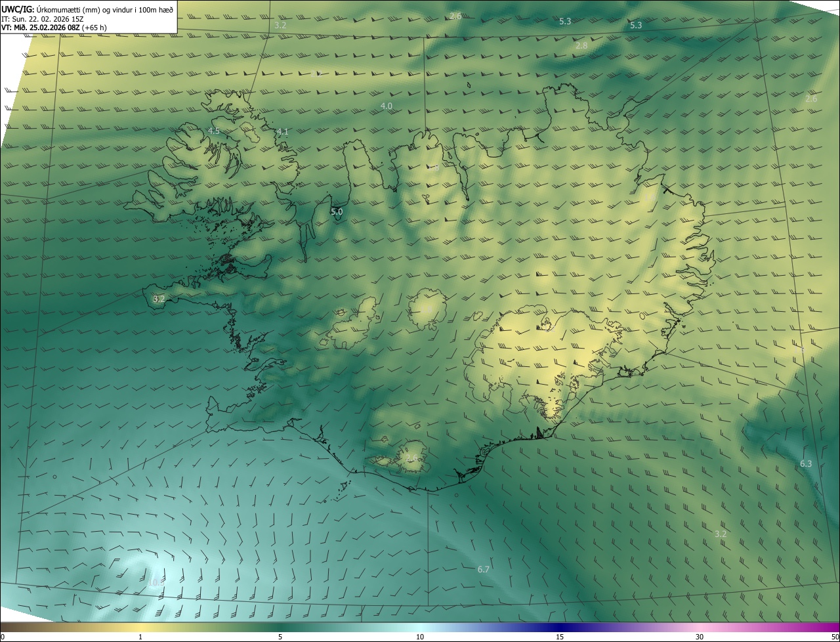The image size is (840, 642).
Task: Pick the pink color above tick 30
Action: [x=700, y=627]
